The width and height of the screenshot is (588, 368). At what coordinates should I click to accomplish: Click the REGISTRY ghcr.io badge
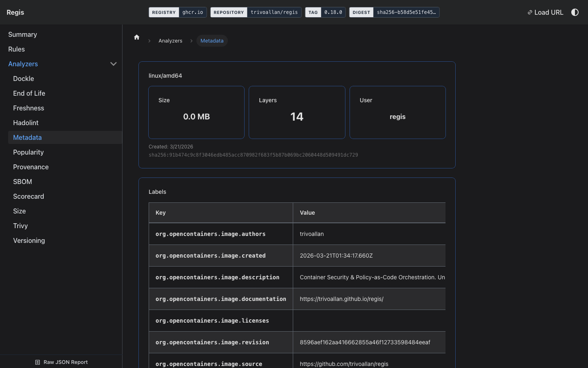pyautogui.click(x=178, y=12)
